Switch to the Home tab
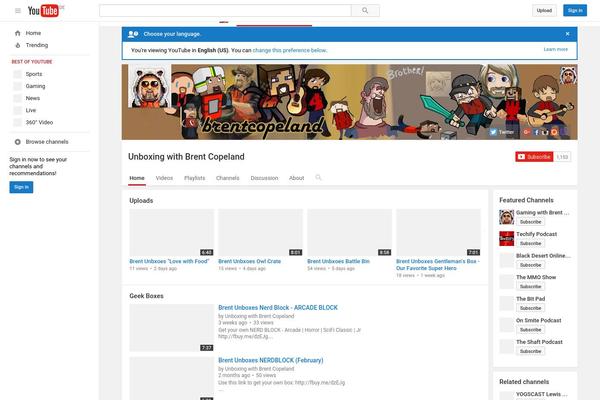 click(x=137, y=178)
